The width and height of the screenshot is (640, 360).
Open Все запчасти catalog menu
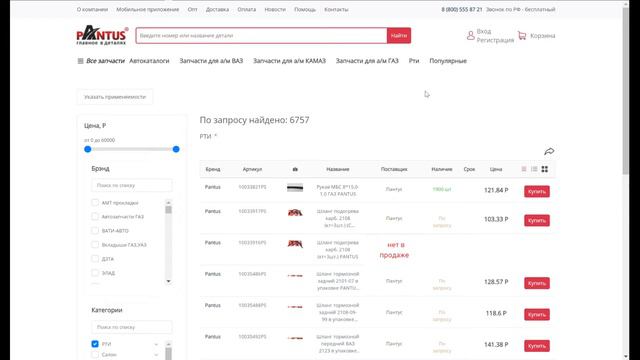click(x=105, y=61)
